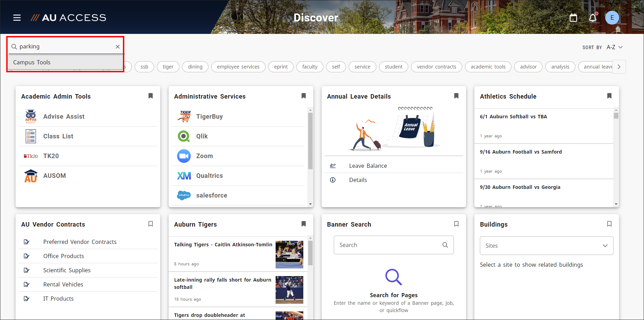Filter by the analysis tag
Viewport: 644px width, 320px height.
[560, 67]
